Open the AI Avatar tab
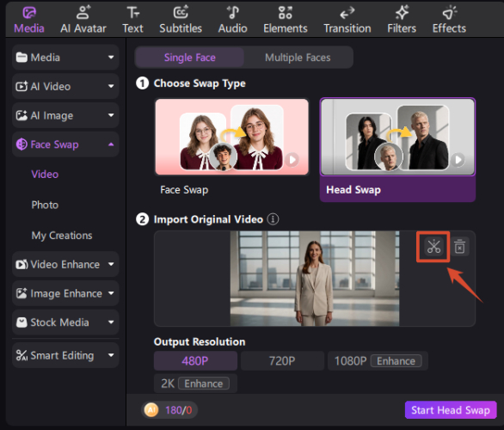504x430 pixels. [x=83, y=20]
